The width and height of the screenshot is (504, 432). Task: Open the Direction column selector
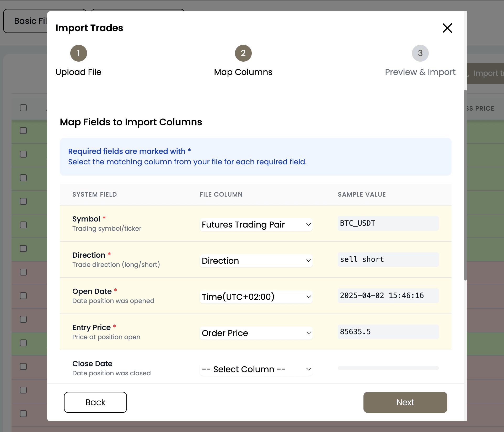[256, 261]
